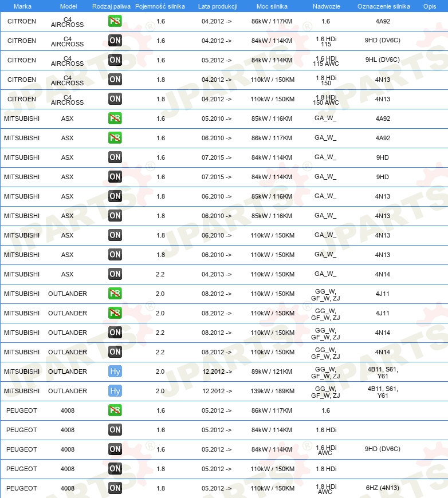Click ON icon in Peugeot 4008 6HZ (4N13) row

[x=115, y=488]
